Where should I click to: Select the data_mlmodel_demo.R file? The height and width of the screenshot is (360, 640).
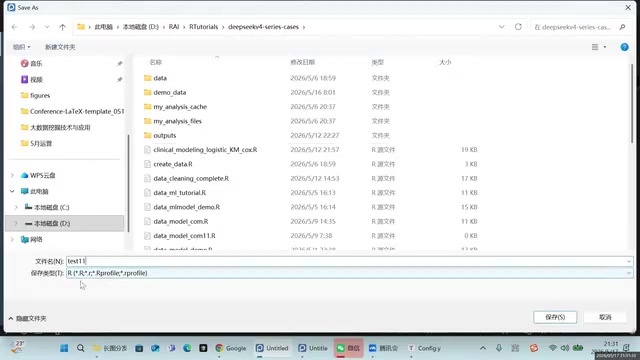(x=187, y=207)
